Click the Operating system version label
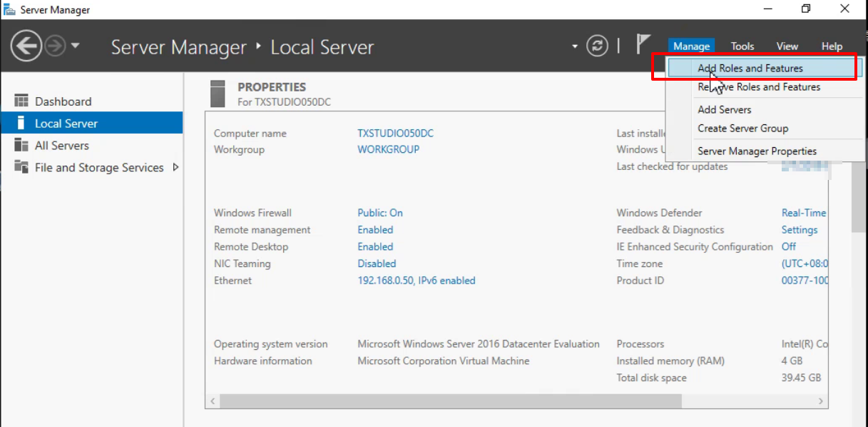The height and width of the screenshot is (427, 868). 271,344
